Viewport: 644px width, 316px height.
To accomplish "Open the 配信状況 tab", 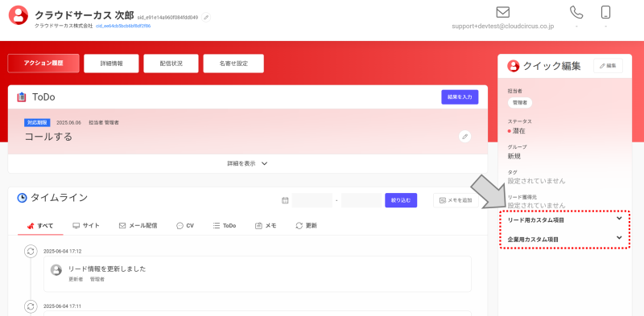I will tap(171, 64).
